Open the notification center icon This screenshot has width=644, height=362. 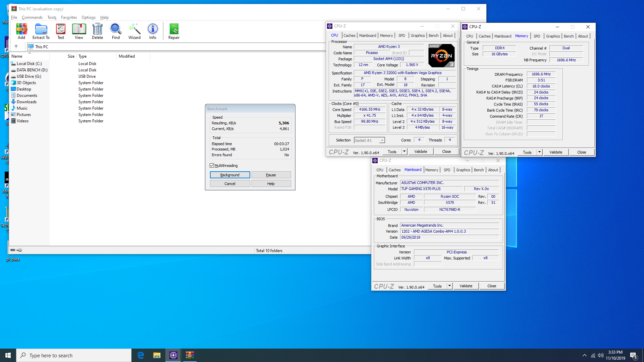(633, 355)
